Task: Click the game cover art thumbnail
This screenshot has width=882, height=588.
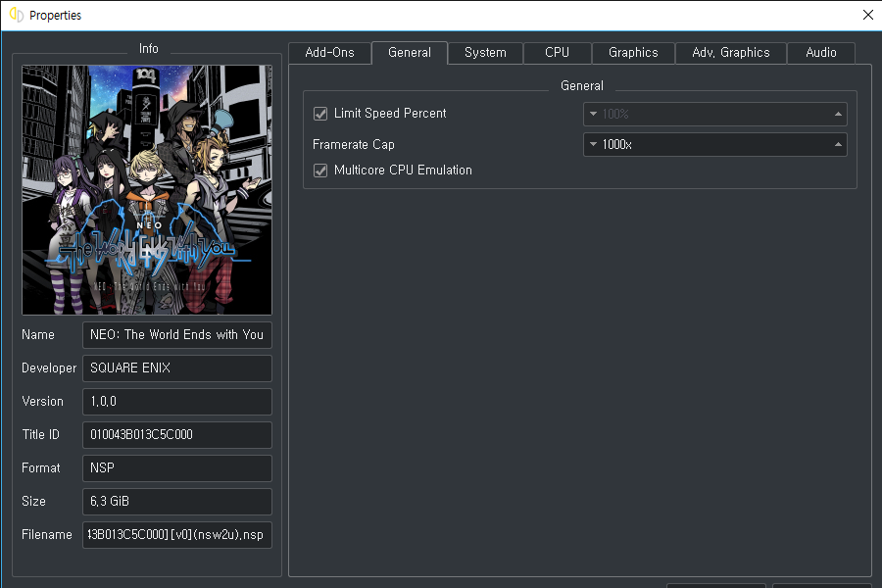Action: pos(147,190)
